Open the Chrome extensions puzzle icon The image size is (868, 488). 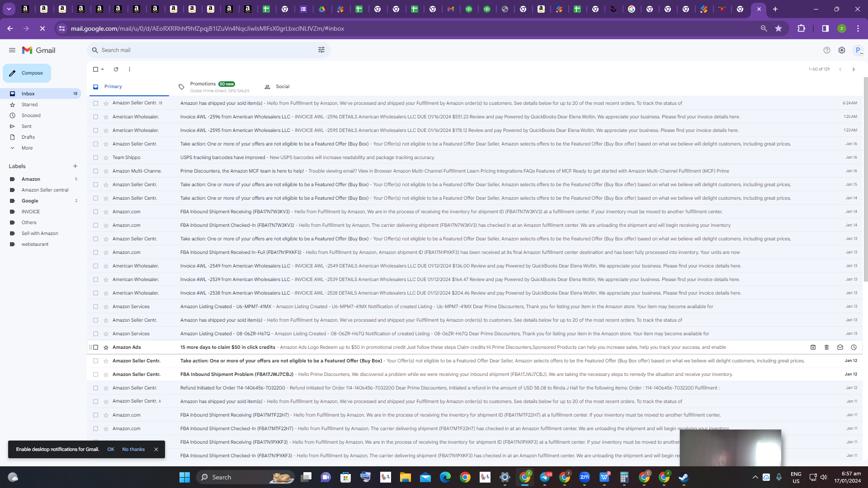pos(801,28)
